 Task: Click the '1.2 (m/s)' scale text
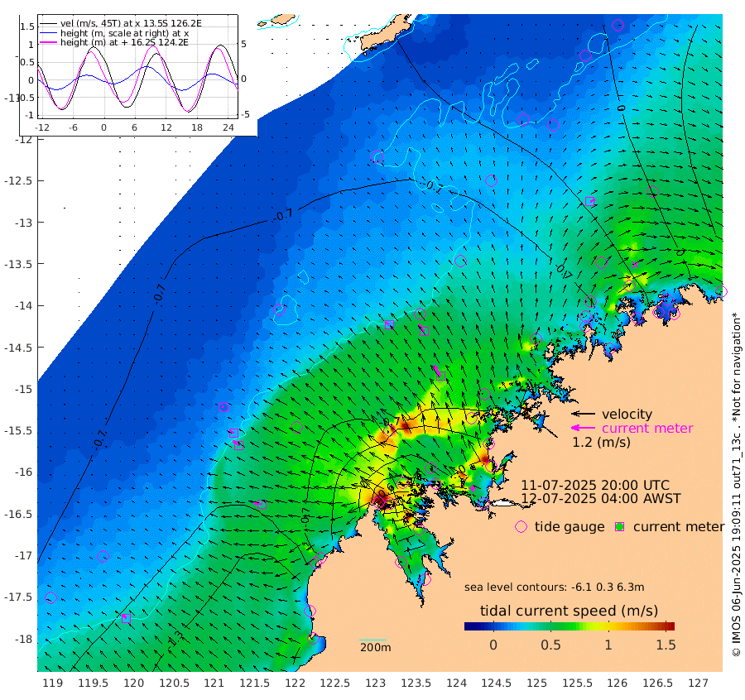tap(601, 442)
